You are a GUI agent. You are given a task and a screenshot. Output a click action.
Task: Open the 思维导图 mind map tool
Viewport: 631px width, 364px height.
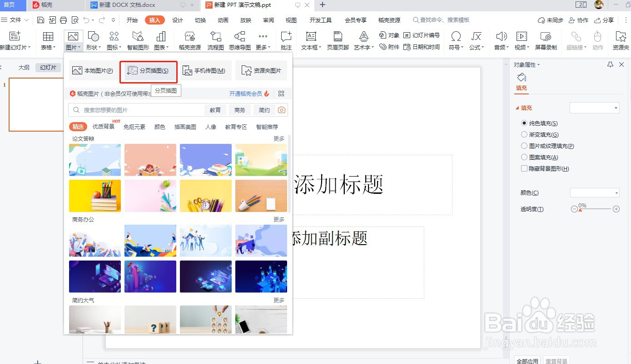click(239, 40)
